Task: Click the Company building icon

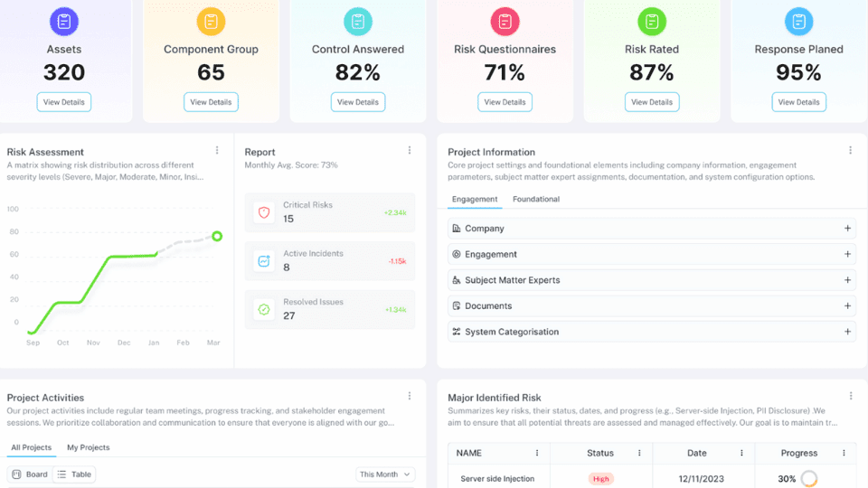Action: [x=456, y=229]
